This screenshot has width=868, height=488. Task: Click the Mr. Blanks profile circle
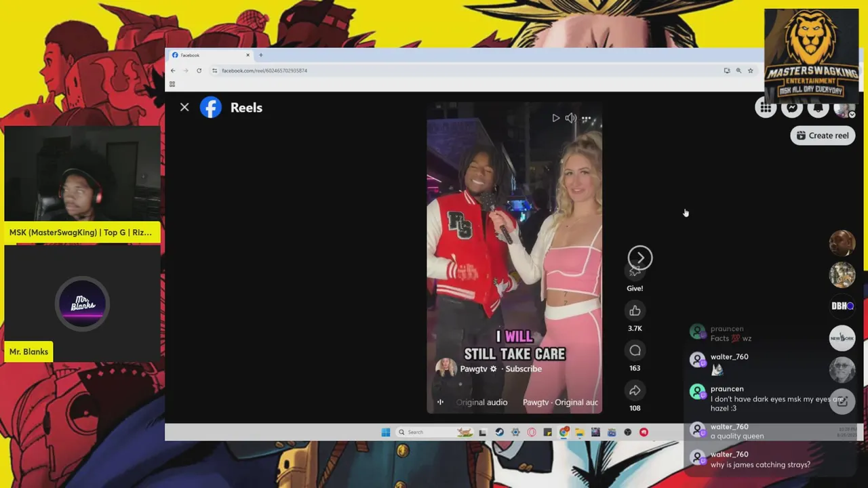pos(82,304)
